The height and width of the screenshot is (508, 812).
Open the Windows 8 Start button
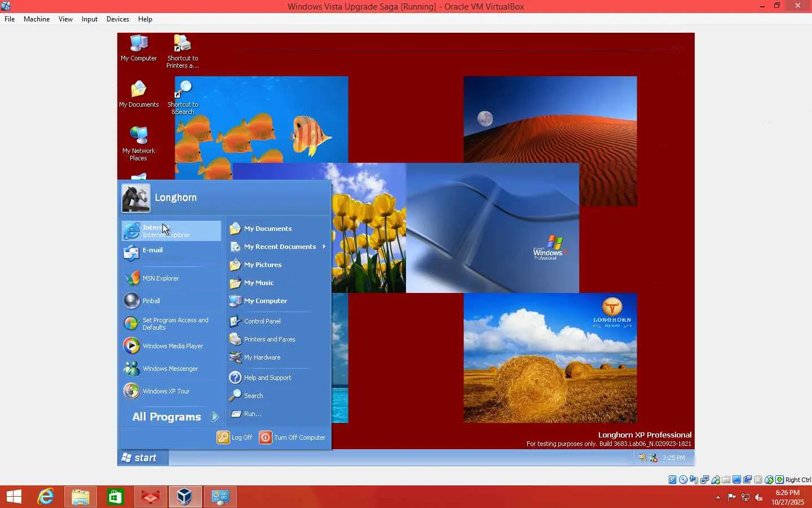[x=14, y=497]
